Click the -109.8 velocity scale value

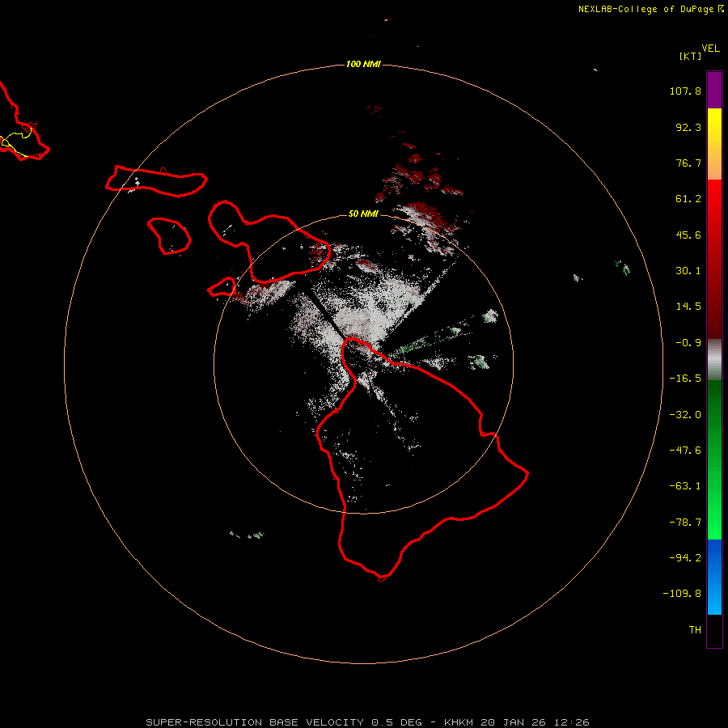coord(682,594)
